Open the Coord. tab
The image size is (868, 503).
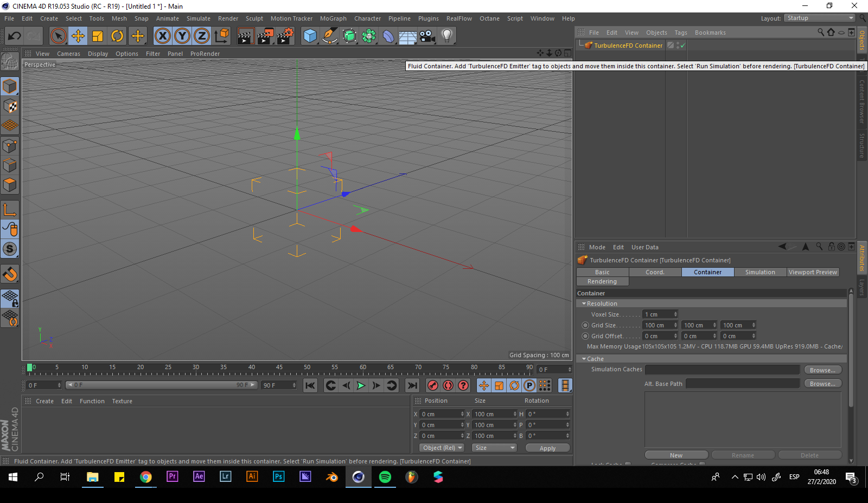(x=655, y=272)
